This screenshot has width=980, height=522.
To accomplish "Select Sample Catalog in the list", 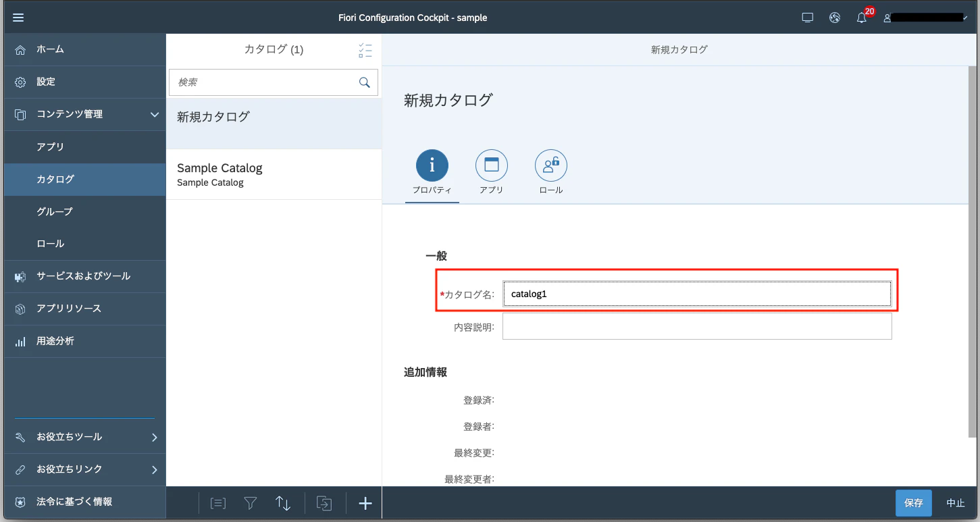I will pyautogui.click(x=274, y=174).
